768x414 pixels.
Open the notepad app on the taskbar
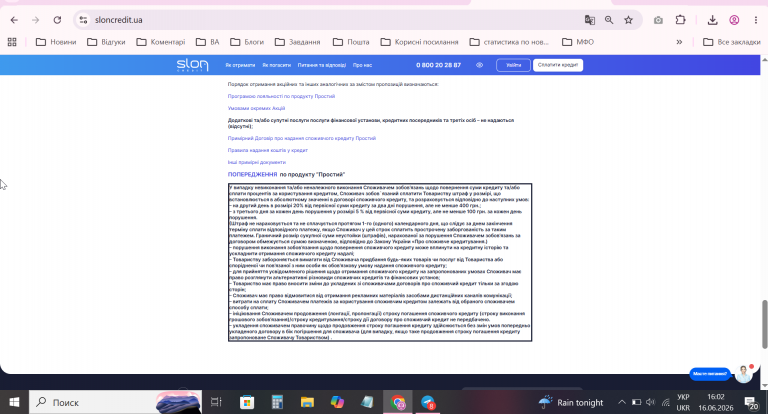(367, 402)
